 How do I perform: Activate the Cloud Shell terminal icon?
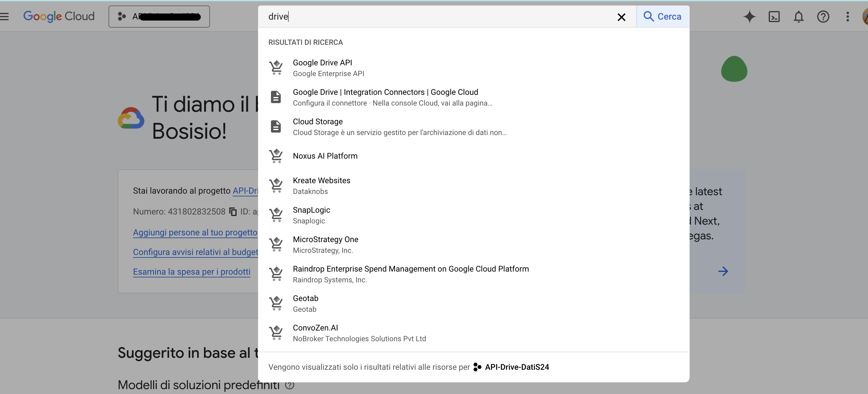point(774,16)
